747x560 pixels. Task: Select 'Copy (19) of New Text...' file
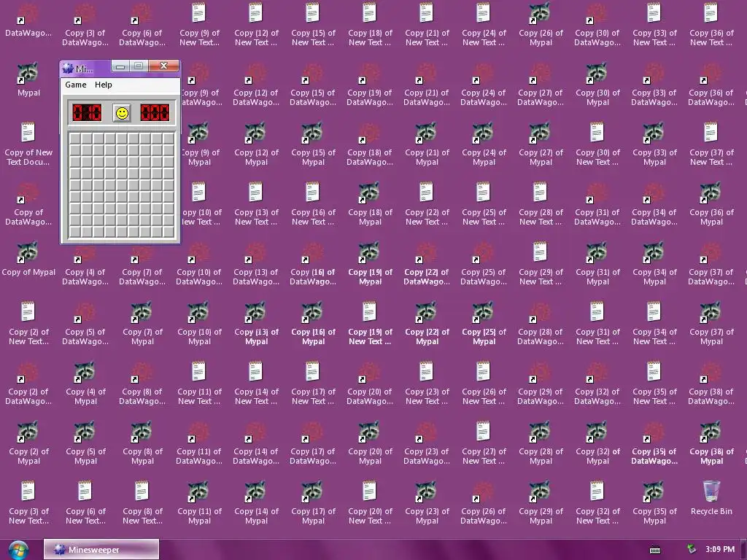pos(370,324)
